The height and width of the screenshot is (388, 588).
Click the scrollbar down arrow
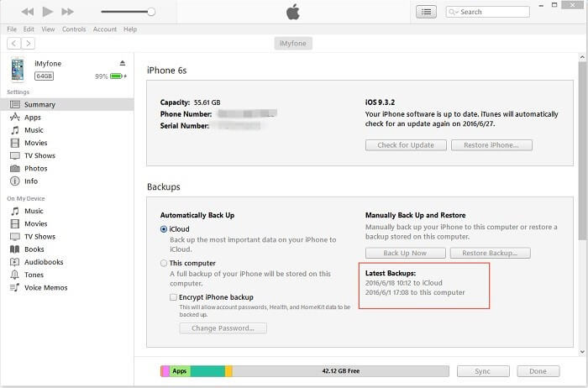(x=582, y=352)
